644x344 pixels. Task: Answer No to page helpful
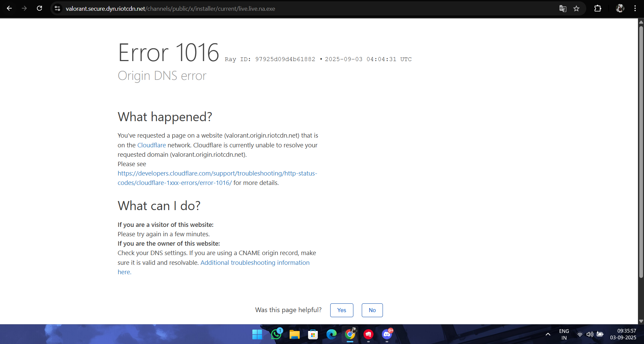pyautogui.click(x=372, y=310)
